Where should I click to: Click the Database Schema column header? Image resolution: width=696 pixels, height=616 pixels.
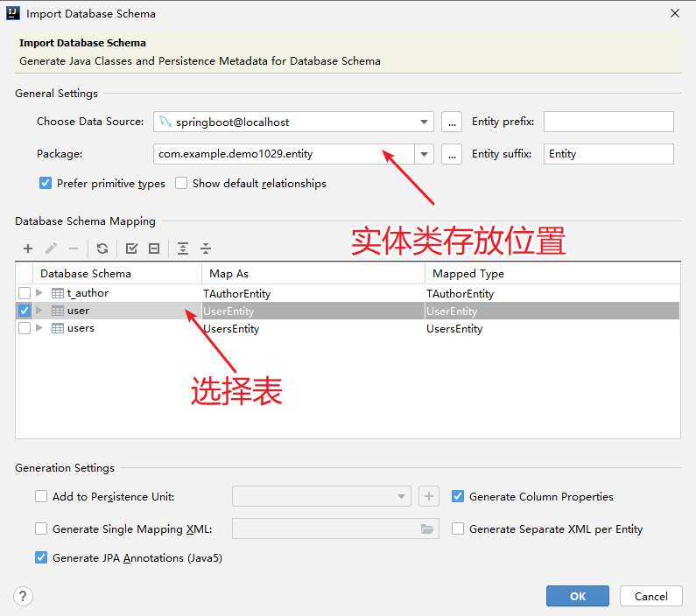[117, 274]
